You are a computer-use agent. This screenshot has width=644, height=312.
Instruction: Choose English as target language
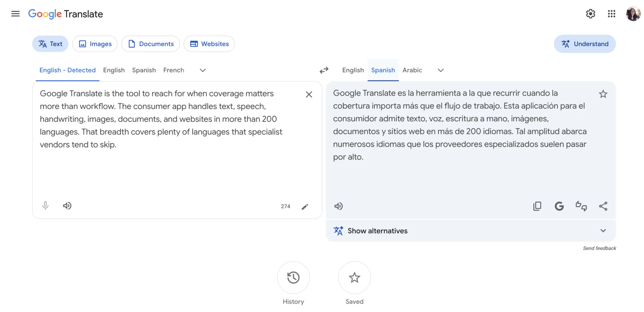353,70
